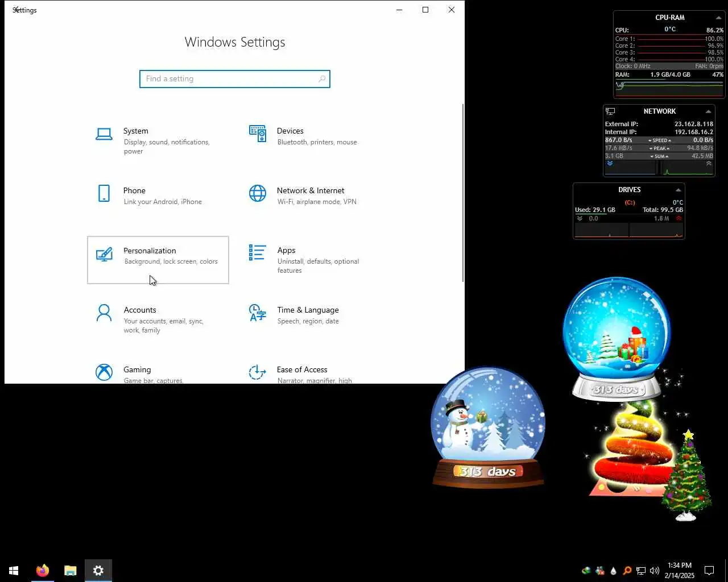Click the Ease of Access icon
Viewport: 728px width, 582px height.
[258, 372]
